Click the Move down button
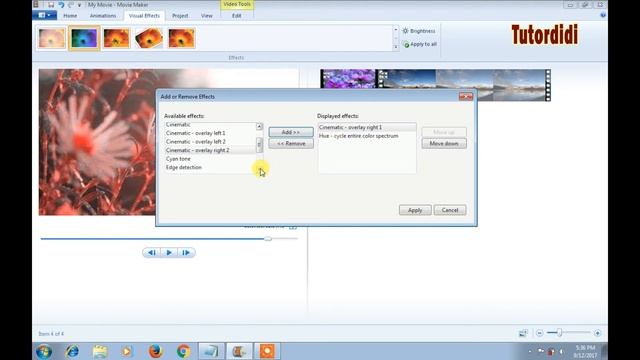The height and width of the screenshot is (360, 640). click(x=444, y=144)
